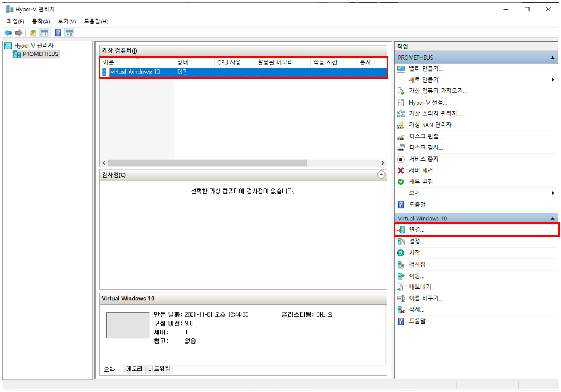This screenshot has width=561, height=392.
Task: Open the 가상 SAN 관리자 icon
Action: coord(401,125)
